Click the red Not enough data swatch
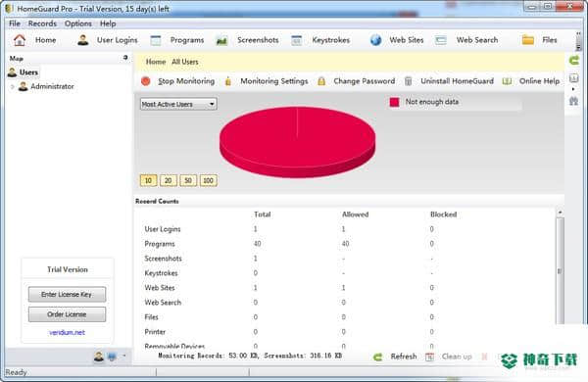The height and width of the screenshot is (382, 588). tap(395, 102)
